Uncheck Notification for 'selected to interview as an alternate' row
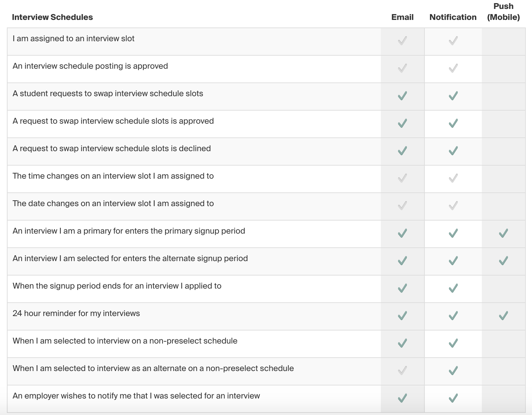Viewport: 532px width, 415px height. [453, 370]
